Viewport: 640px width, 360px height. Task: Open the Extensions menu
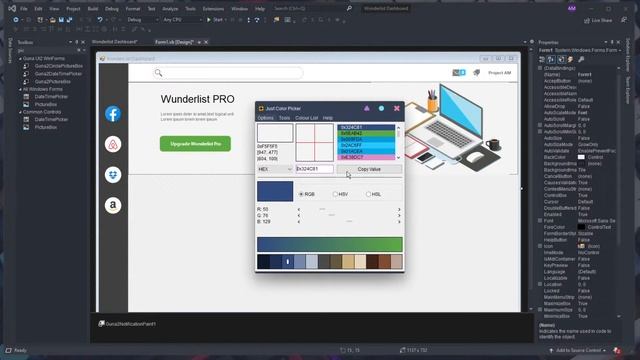213,9
